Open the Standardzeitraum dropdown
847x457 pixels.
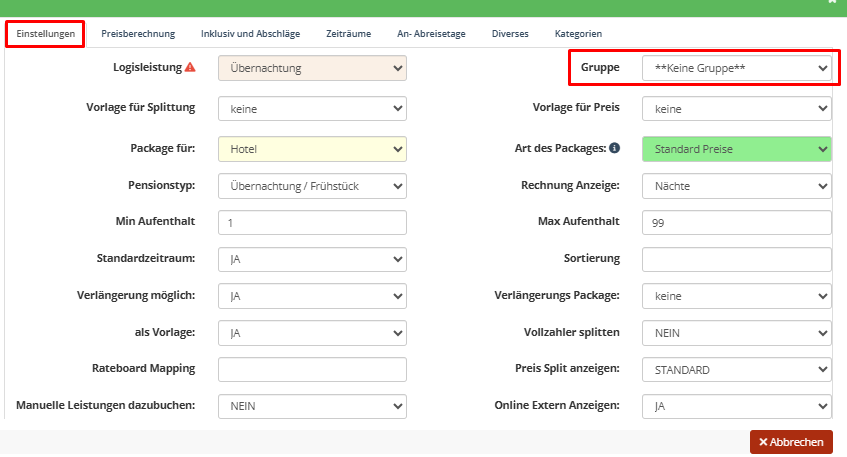point(312,259)
